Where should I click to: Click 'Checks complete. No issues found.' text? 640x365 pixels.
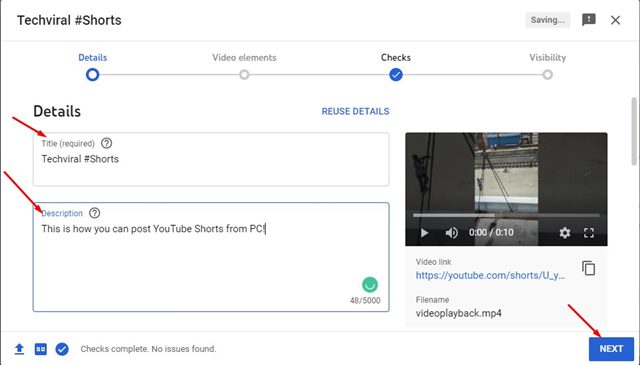(148, 349)
